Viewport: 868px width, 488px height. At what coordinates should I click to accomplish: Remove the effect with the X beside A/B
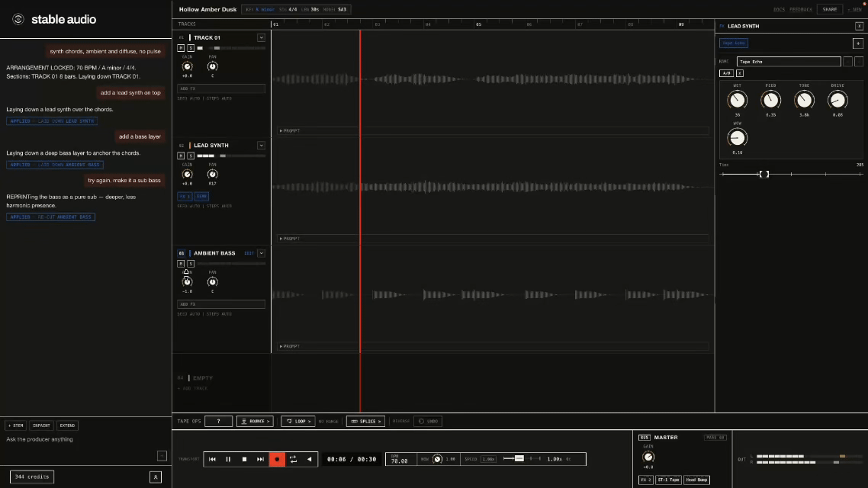740,73
